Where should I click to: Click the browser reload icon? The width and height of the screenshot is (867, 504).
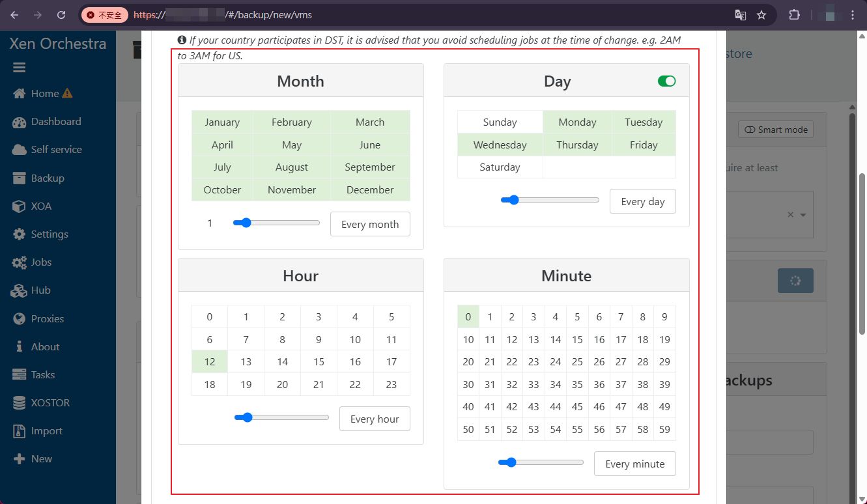61,14
